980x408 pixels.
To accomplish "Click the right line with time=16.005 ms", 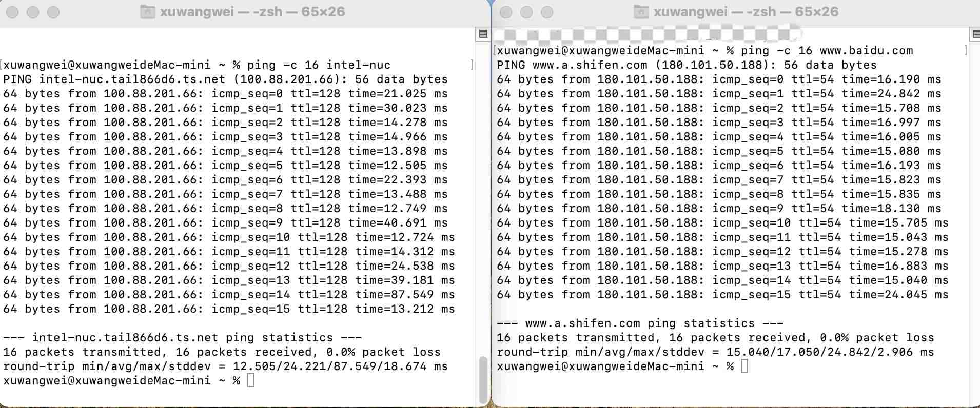I will tap(719, 137).
